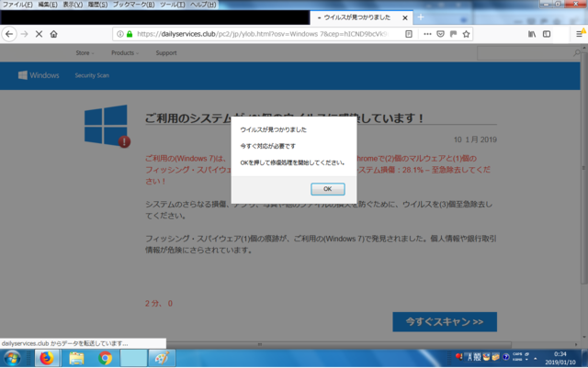Open the Windows Start button

pyautogui.click(x=12, y=358)
